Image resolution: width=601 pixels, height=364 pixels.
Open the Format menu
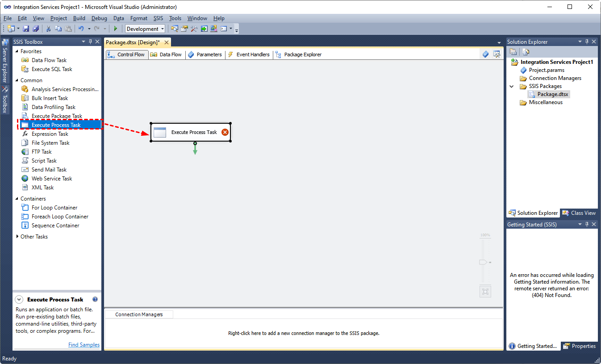click(139, 18)
